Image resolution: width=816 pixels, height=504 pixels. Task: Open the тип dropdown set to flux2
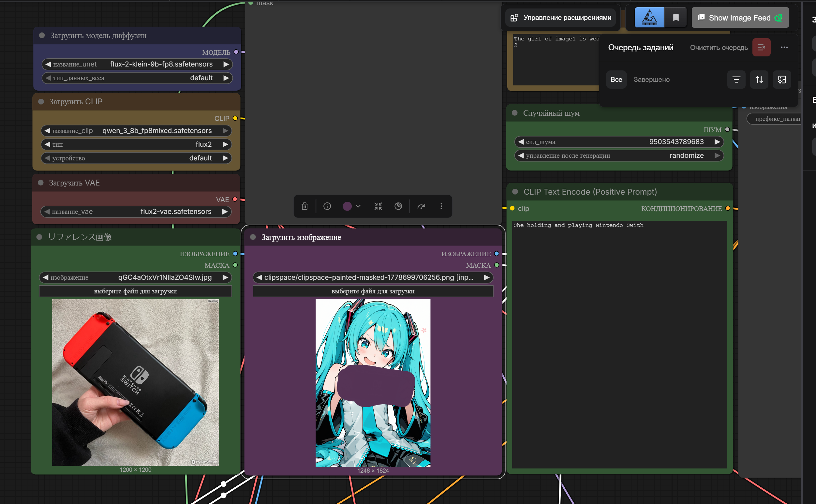136,144
